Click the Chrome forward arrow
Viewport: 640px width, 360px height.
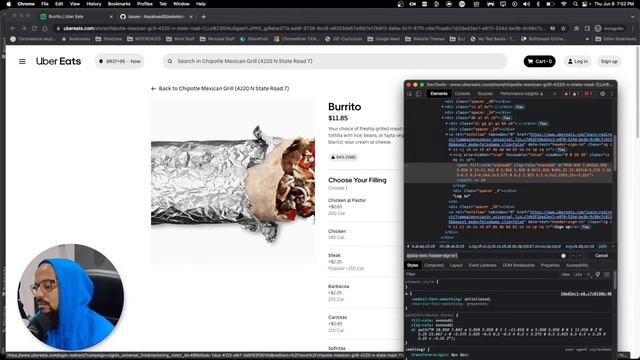(x=23, y=29)
